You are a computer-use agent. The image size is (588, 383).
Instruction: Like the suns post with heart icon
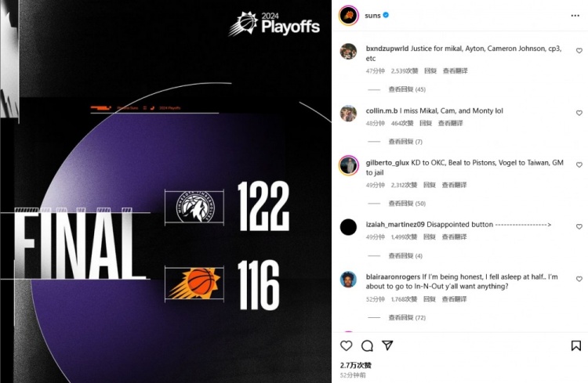pyautogui.click(x=346, y=345)
